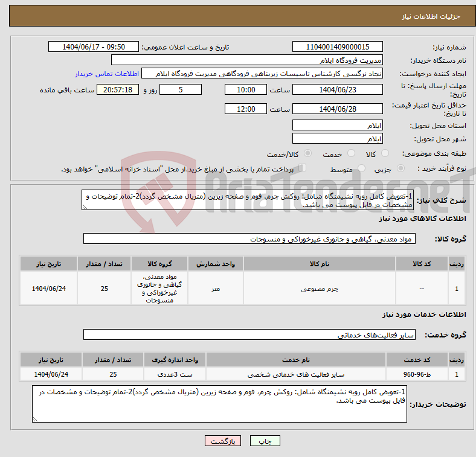
Task: Click the اطلاعات خدمات مورد نیاز heading
Action: click(x=424, y=315)
